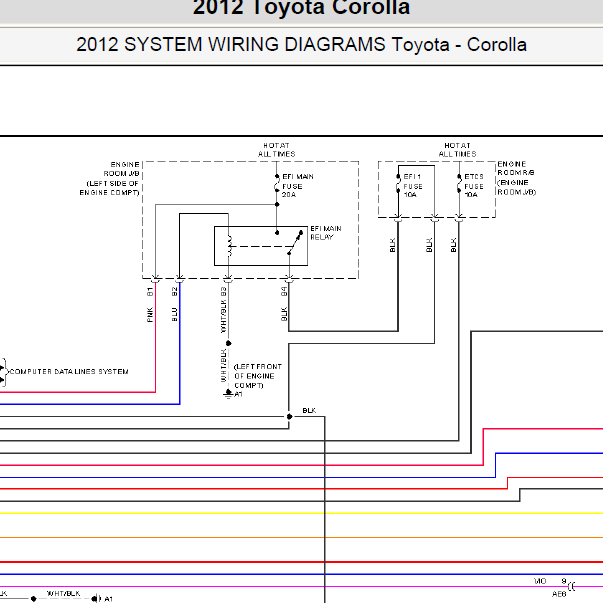The width and height of the screenshot is (603, 603).
Task: Select the 'EFI MAIN RELAY' label
Action: click(326, 233)
